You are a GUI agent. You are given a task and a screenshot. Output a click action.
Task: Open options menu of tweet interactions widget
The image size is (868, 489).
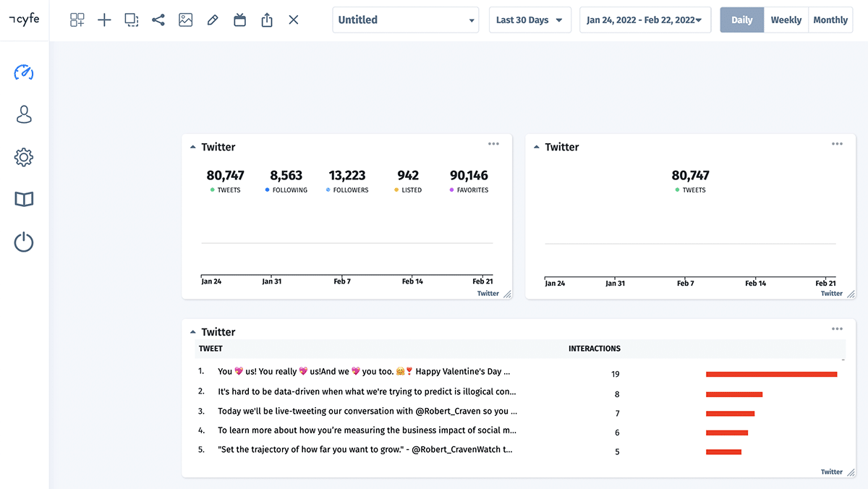click(x=837, y=329)
